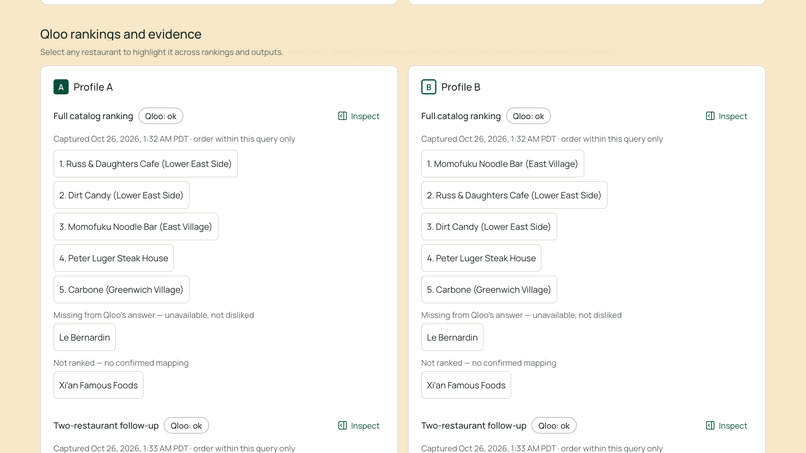
Task: Select Russ & Daughters Cafe ranked 1 in Profile A
Action: (x=145, y=164)
